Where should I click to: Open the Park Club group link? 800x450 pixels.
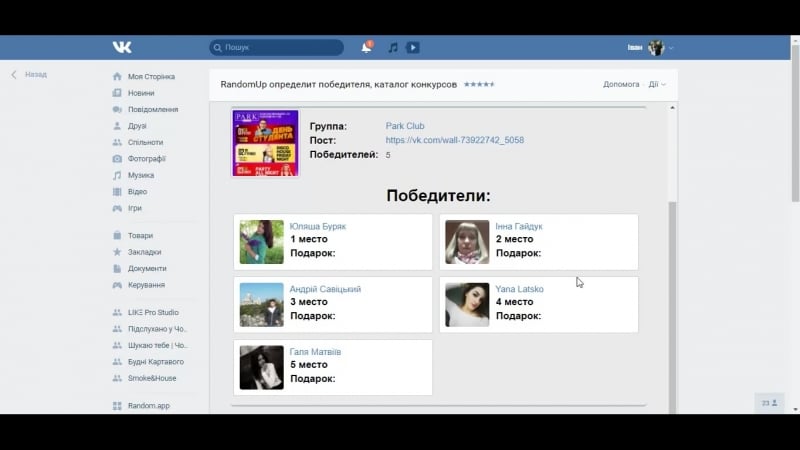(406, 126)
